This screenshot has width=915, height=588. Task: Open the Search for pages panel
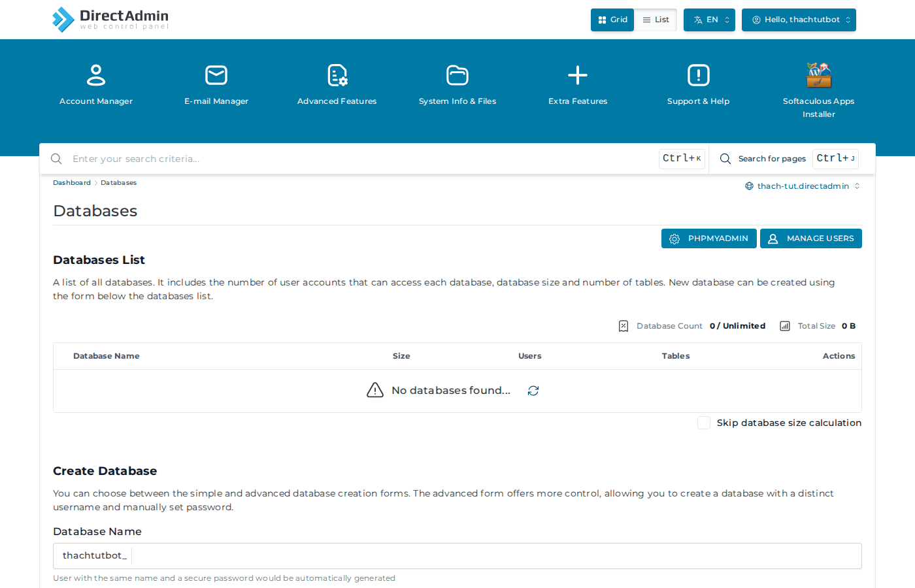(x=772, y=159)
